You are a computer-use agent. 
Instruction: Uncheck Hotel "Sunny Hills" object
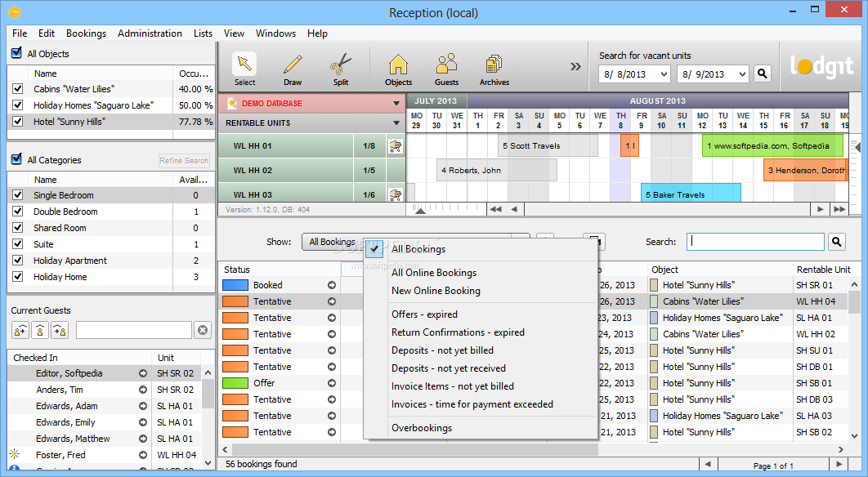point(18,121)
